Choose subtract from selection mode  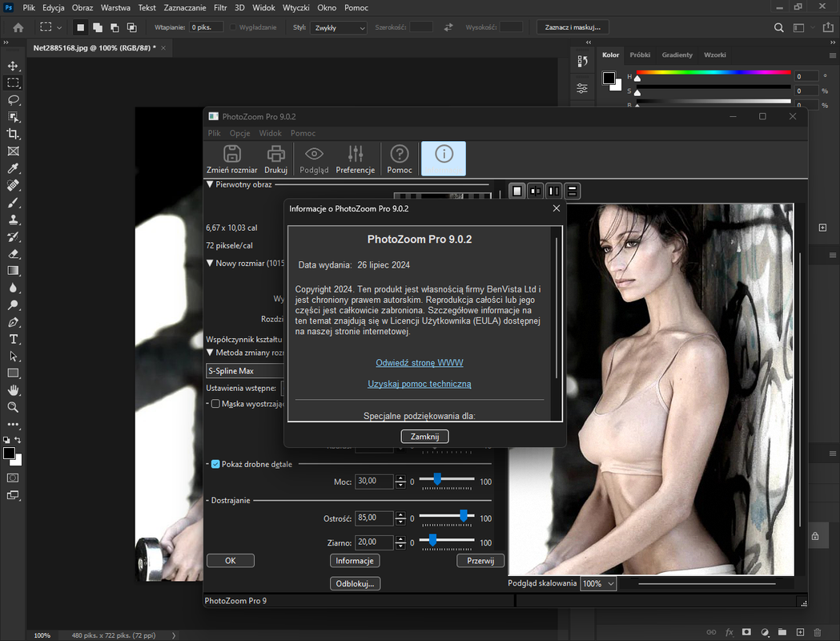(115, 27)
